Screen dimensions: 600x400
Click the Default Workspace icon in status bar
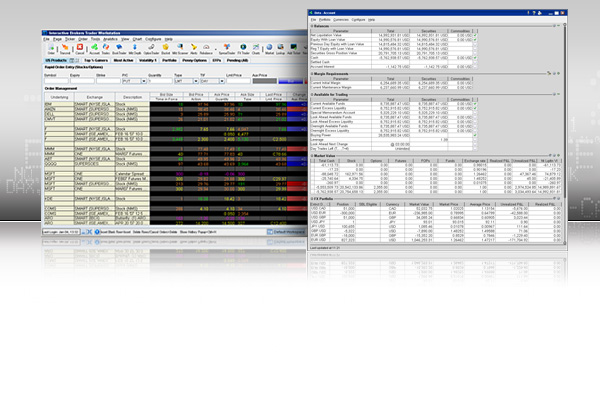pos(270,232)
